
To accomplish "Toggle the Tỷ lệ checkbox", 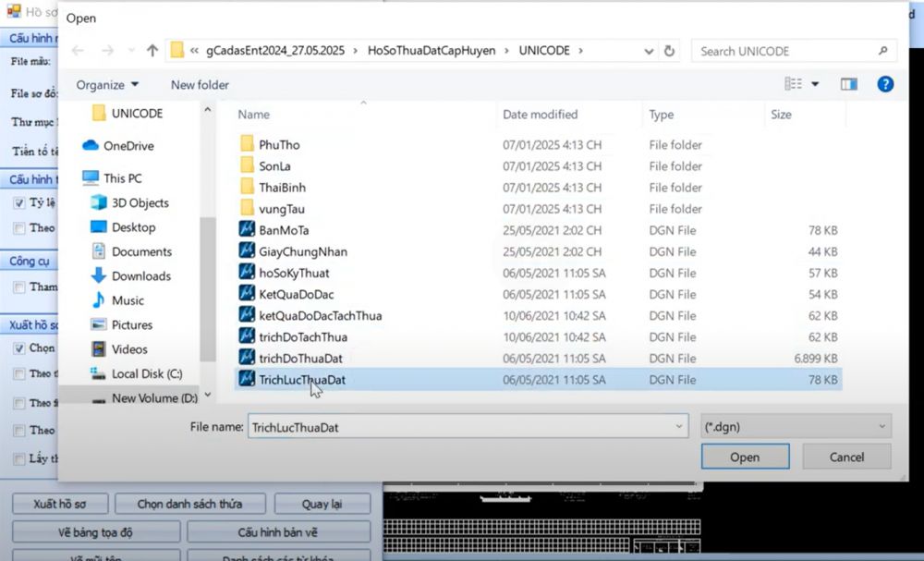I will pyautogui.click(x=18, y=202).
